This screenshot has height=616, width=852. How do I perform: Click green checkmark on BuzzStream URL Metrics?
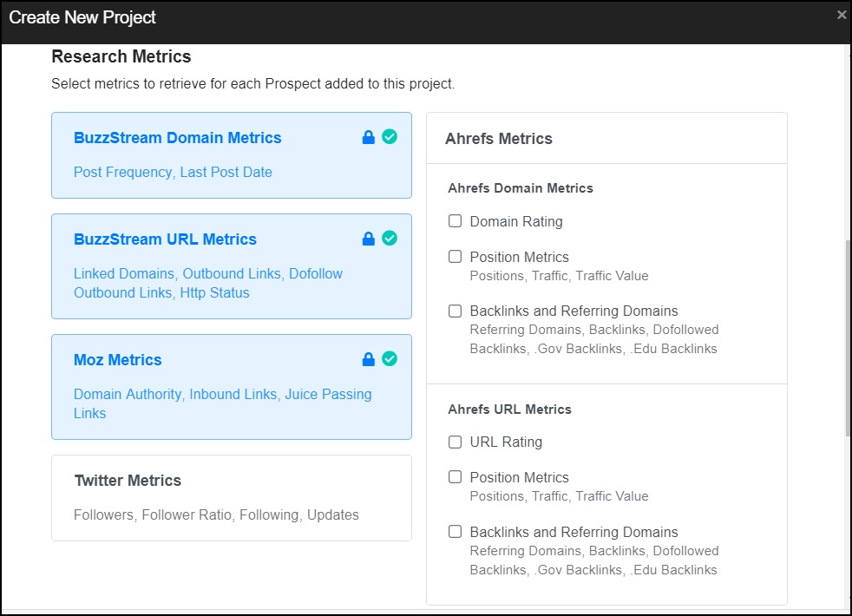pyautogui.click(x=390, y=239)
